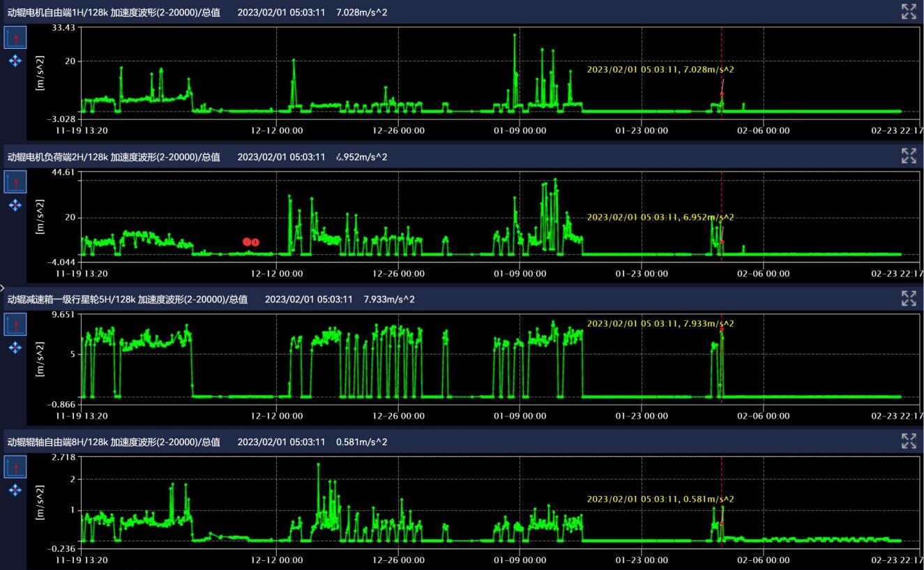This screenshot has width=924, height=570.
Task: Click the left red alarm marker in 2H chart
Action: (247, 241)
